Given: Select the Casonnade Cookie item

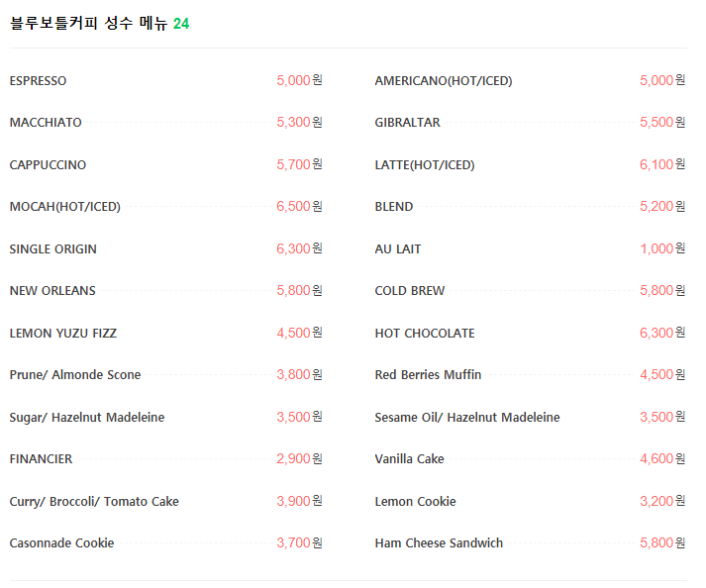Looking at the screenshot, I should [61, 543].
